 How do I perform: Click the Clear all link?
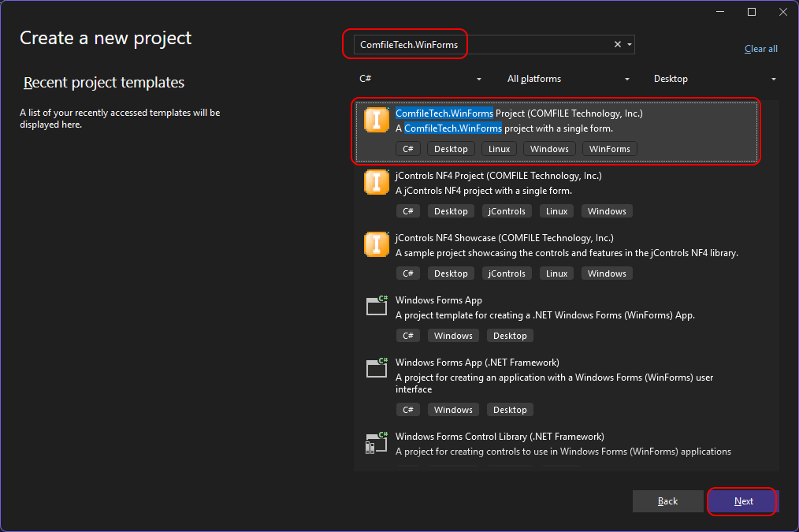pos(760,49)
